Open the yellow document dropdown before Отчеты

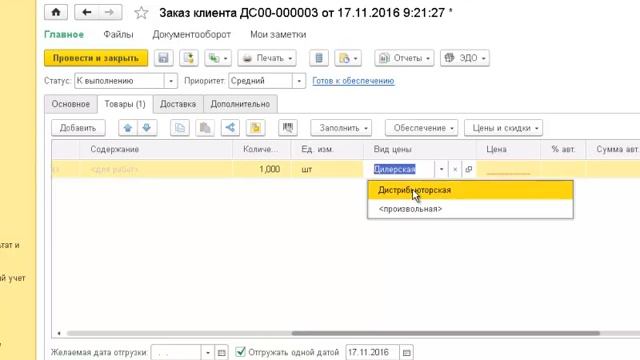click(x=348, y=58)
